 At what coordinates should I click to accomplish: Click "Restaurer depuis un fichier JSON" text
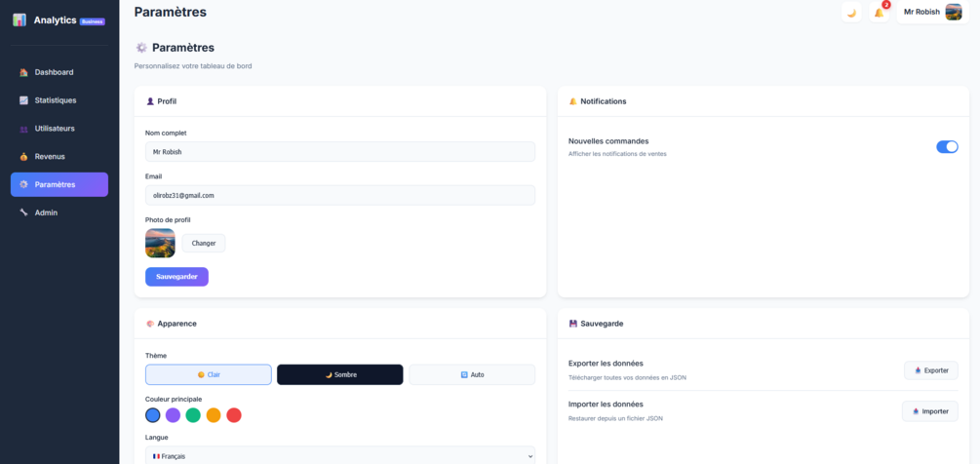615,418
